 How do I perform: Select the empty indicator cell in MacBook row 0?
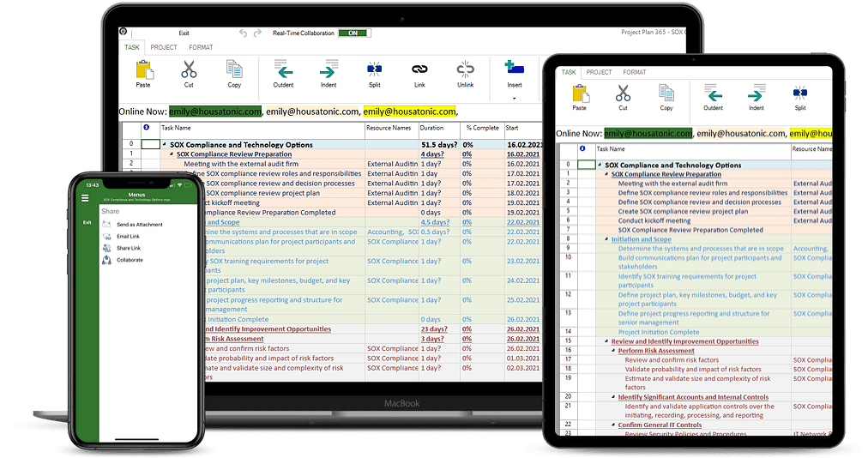[150, 145]
